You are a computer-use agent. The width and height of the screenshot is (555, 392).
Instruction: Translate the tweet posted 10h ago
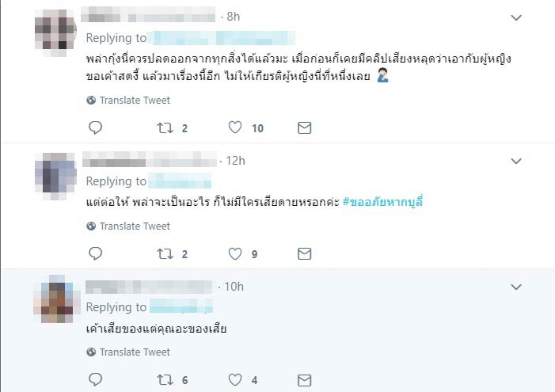pos(128,352)
